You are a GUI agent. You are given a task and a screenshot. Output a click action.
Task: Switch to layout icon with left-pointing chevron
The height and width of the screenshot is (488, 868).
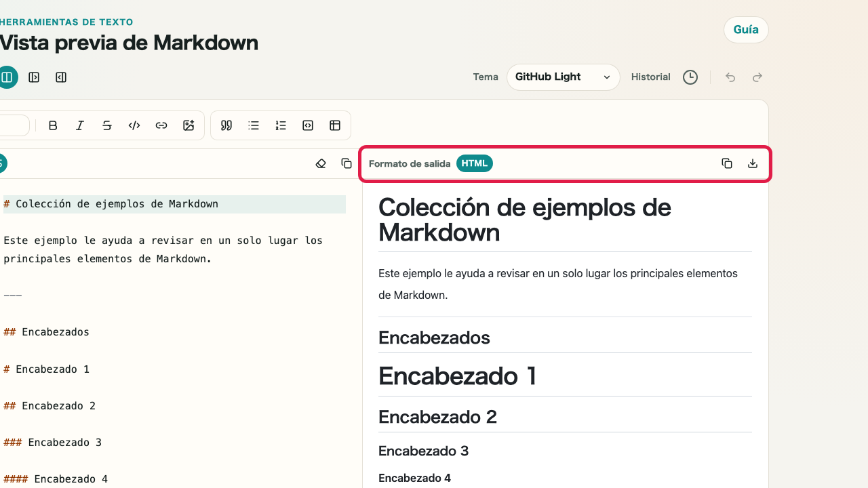(x=61, y=77)
